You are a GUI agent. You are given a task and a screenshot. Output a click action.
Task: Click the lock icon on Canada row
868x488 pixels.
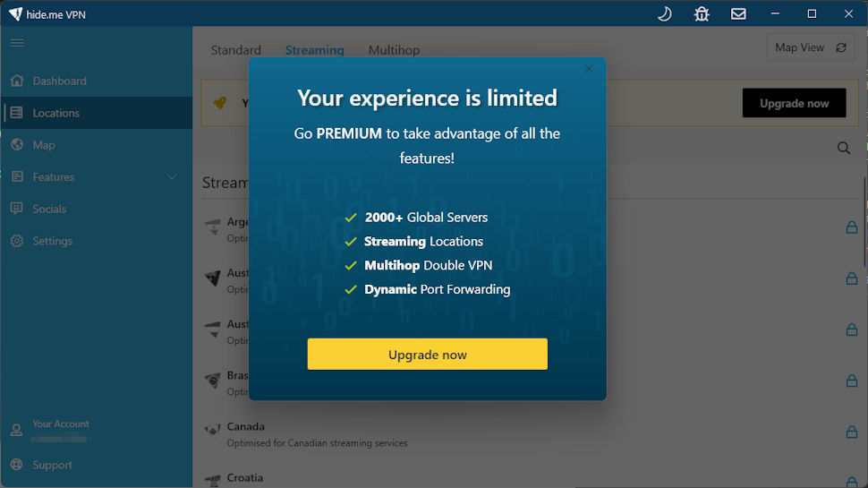pos(852,432)
